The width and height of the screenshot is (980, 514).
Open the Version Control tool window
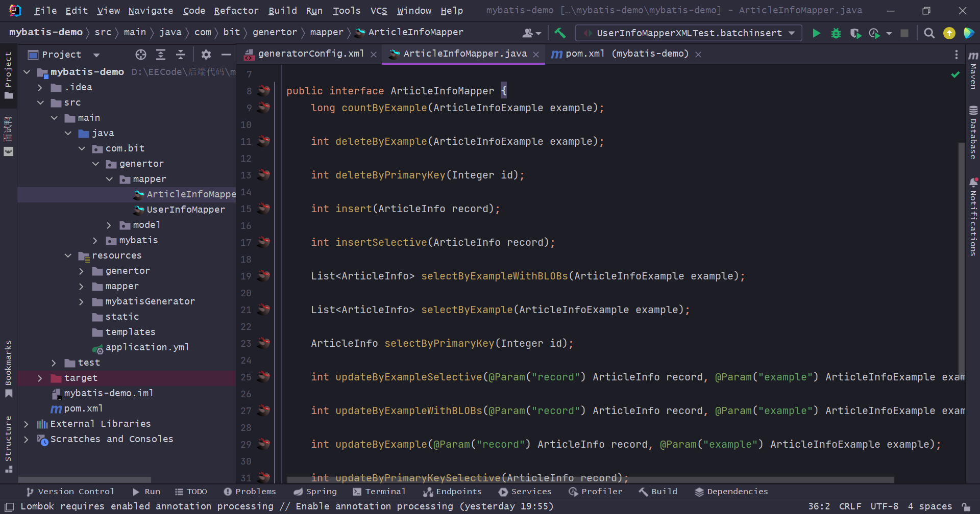(x=70, y=492)
